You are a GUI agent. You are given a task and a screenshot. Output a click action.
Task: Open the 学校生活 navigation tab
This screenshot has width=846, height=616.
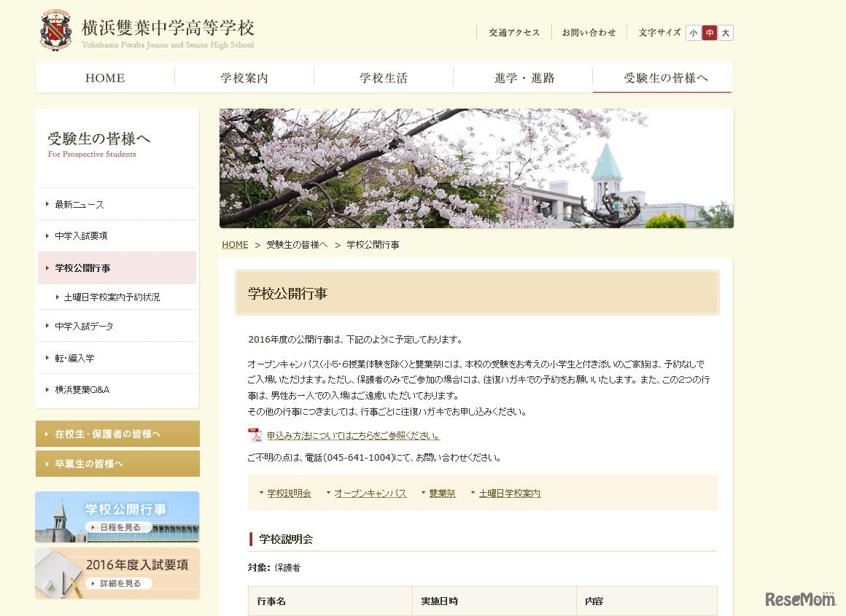click(x=384, y=78)
